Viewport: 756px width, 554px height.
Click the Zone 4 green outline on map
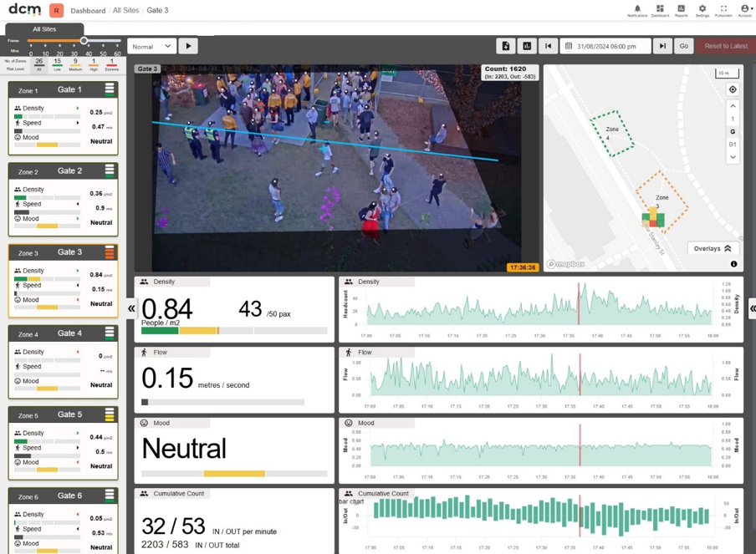(x=612, y=134)
